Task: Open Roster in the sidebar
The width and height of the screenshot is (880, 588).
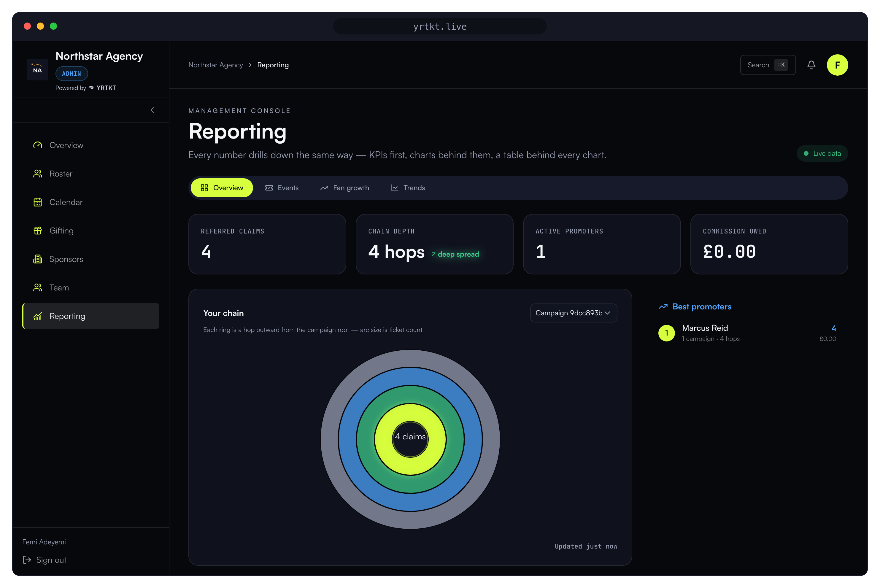Action: click(91, 174)
